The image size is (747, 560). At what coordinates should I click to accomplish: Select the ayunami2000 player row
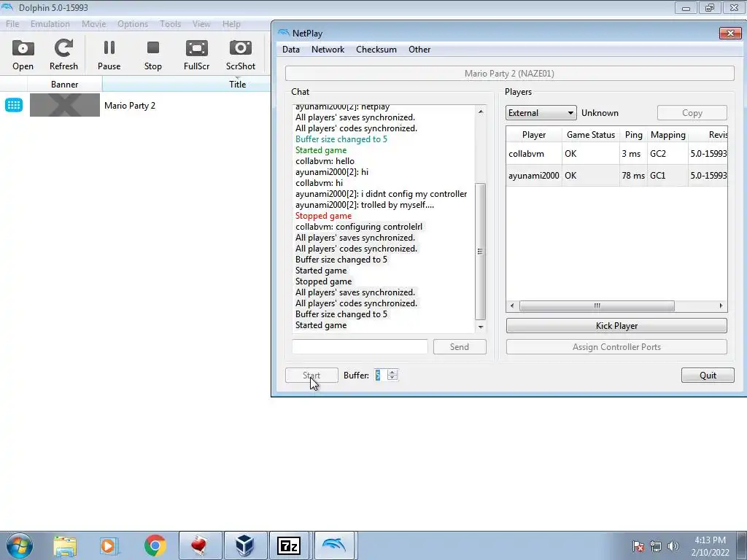click(x=616, y=176)
